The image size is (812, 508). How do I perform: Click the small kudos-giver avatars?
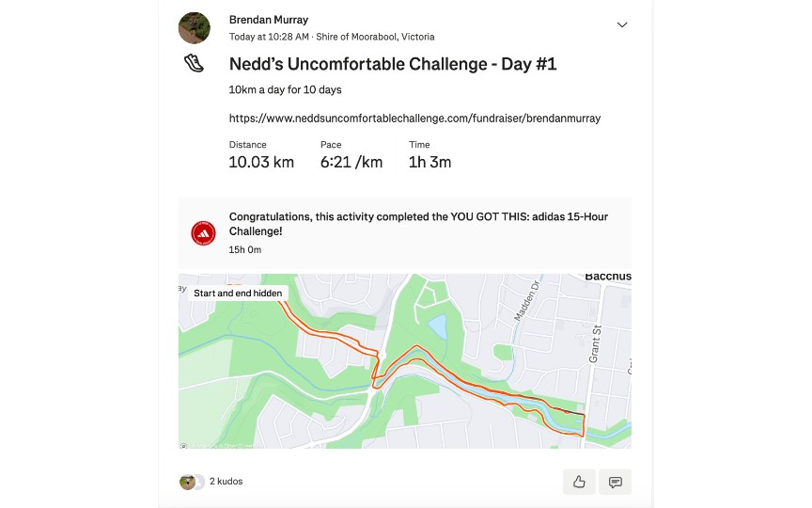click(x=192, y=482)
